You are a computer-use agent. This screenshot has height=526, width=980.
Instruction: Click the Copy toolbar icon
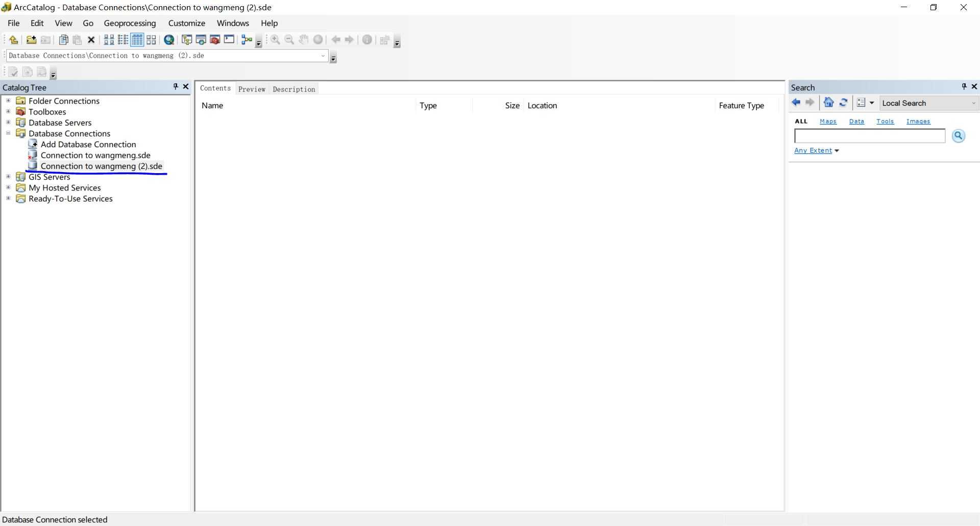[64, 40]
